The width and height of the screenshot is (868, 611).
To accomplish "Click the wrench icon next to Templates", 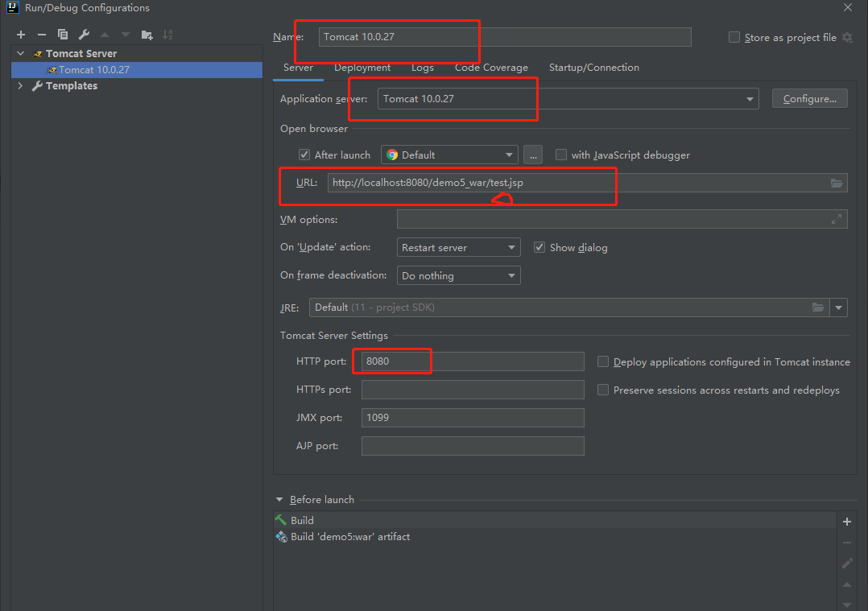I will click(37, 86).
